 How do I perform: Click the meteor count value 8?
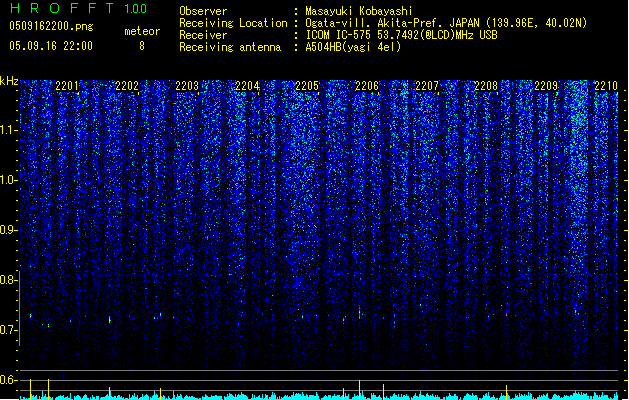tap(142, 46)
